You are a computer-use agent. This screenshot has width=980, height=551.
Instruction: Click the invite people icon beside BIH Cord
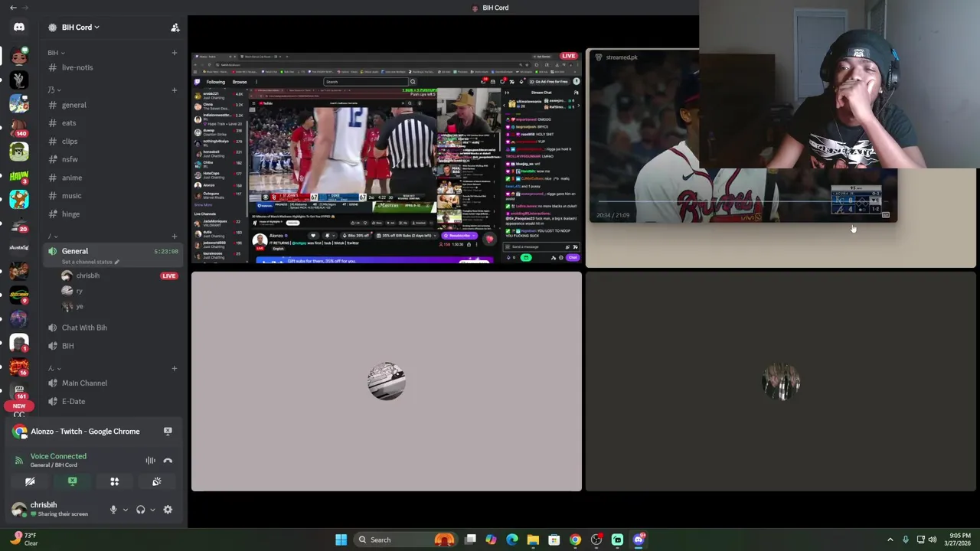(175, 28)
